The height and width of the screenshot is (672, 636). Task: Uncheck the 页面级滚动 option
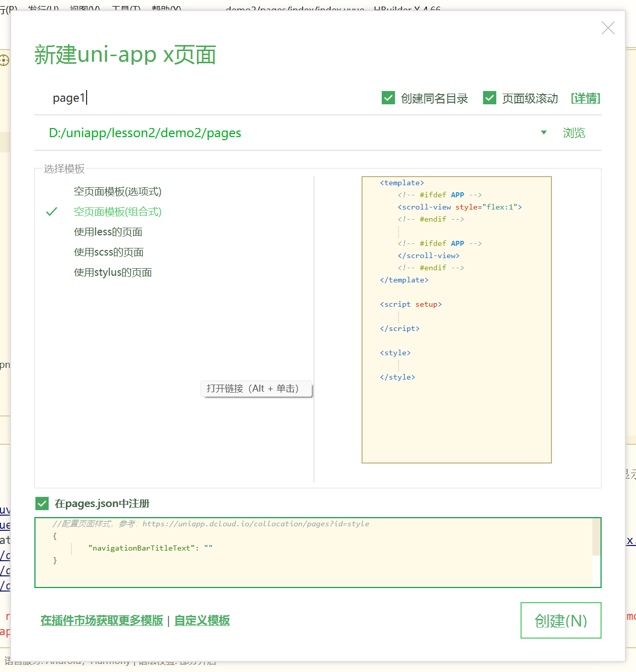[489, 98]
